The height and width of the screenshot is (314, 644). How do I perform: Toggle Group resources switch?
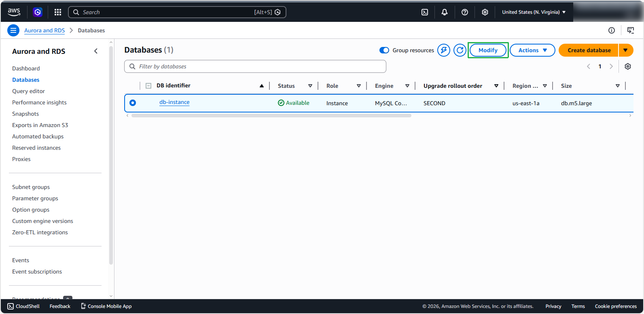click(x=384, y=50)
